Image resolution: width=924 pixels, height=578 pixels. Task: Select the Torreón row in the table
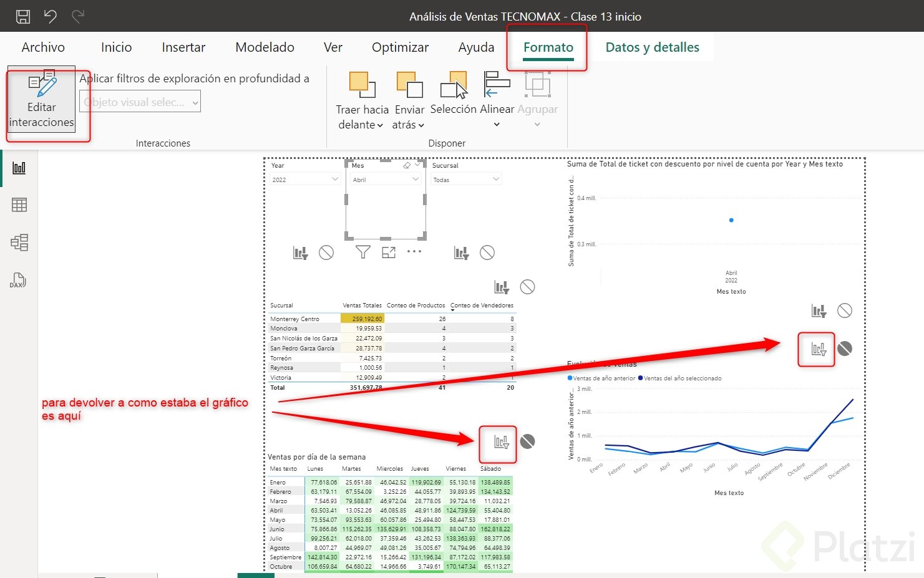(x=393, y=358)
